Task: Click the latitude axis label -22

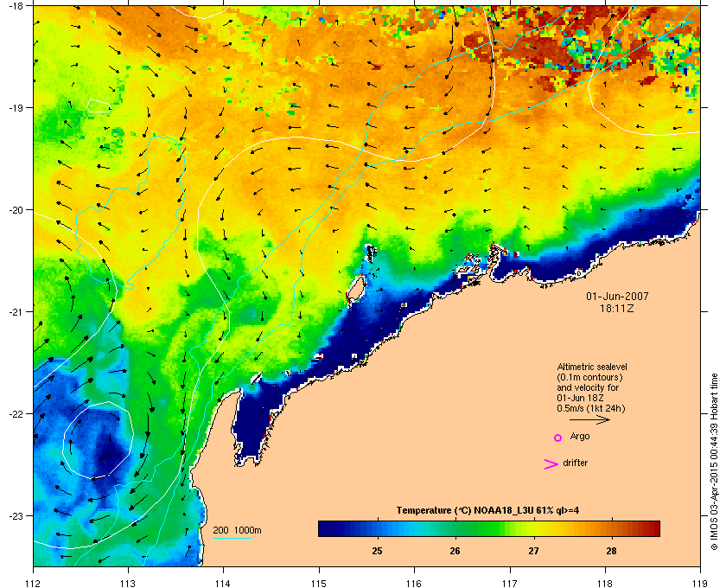Action: coord(16,413)
